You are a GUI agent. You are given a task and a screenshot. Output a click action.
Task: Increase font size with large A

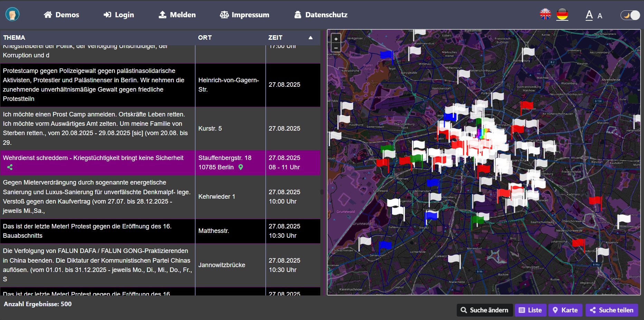589,15
